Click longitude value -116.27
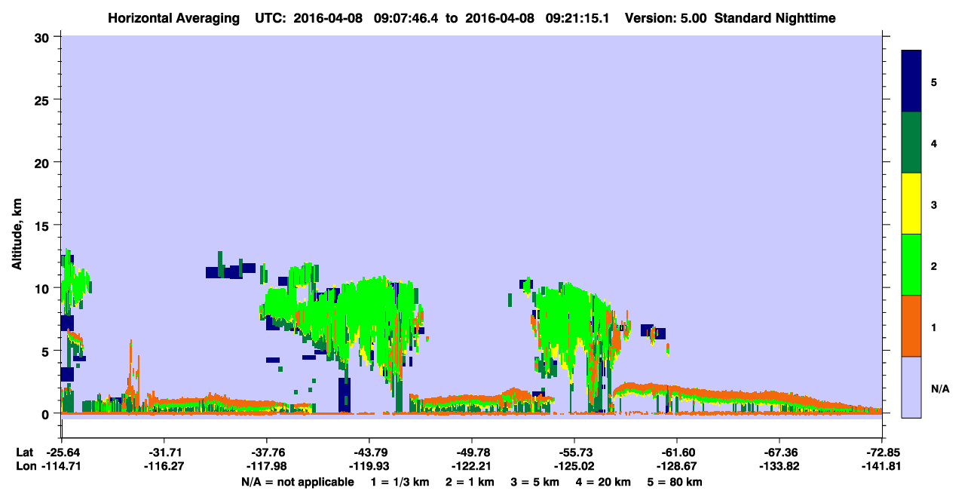This screenshot has height=503, width=980. [164, 466]
